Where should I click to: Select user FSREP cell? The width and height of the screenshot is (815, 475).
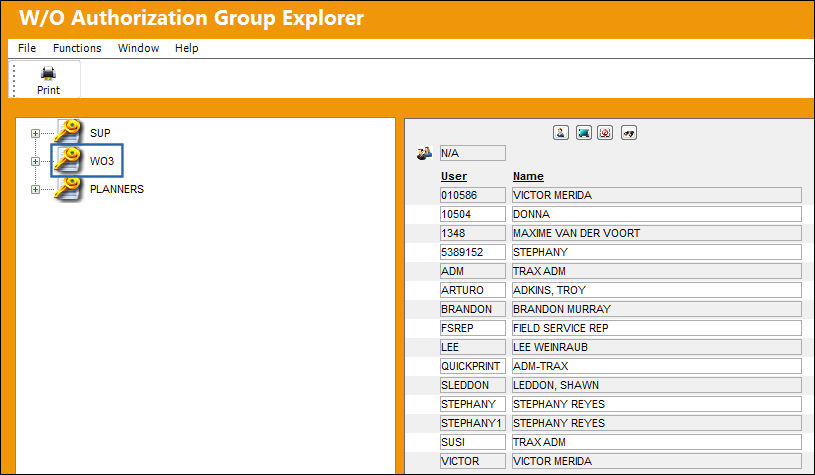pos(472,328)
